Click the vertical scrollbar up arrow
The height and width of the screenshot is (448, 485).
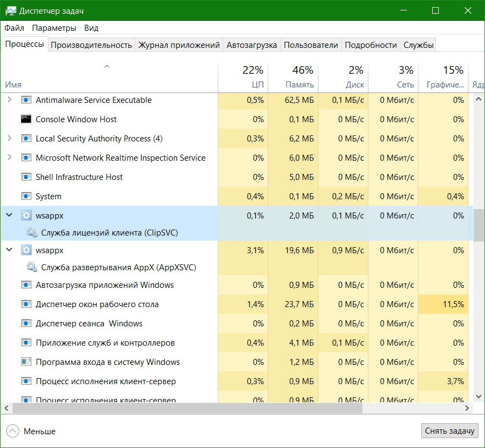tap(478, 100)
